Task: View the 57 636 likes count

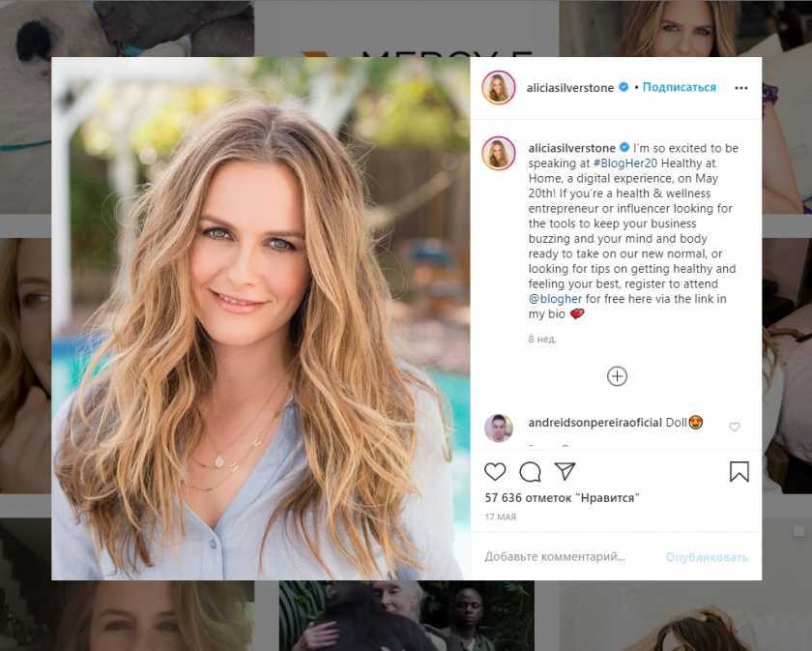Action: [x=562, y=498]
